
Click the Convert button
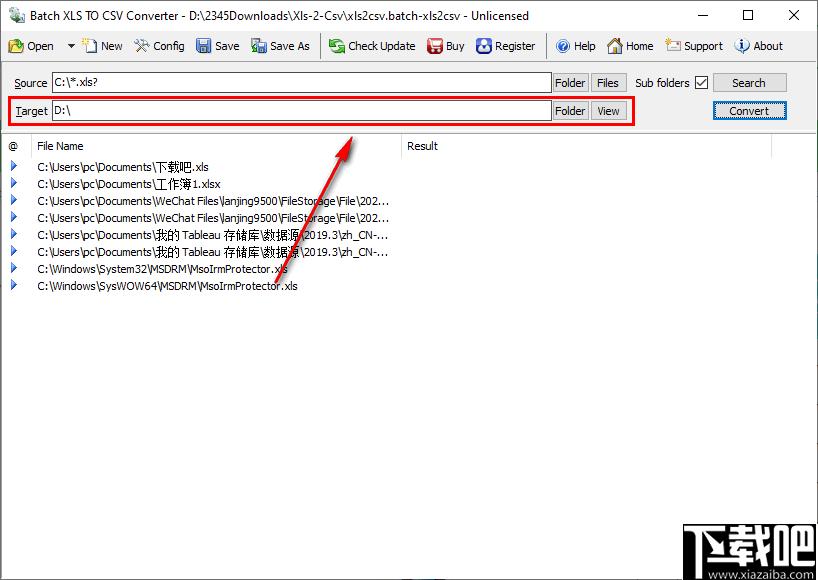[749, 111]
